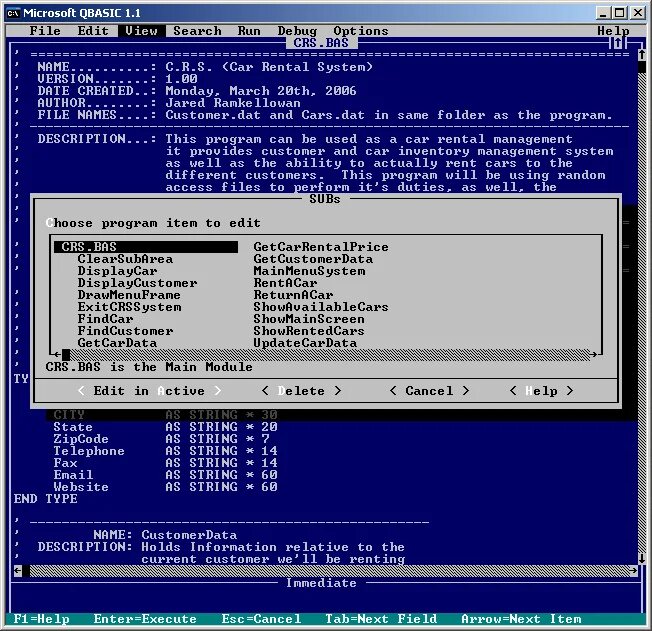
Task: Select GetCarRentalPrice in the SUBs list
Action: click(321, 247)
